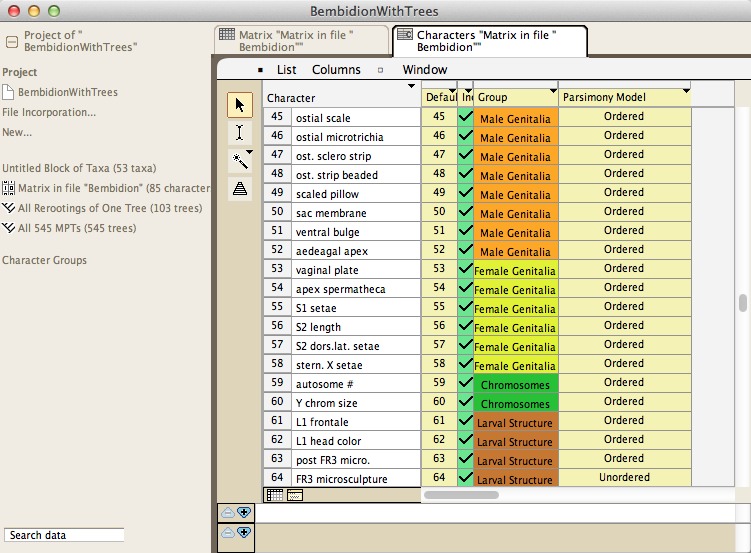
Task: Toggle inclusion checkmark for character 64
Action: pos(465,478)
